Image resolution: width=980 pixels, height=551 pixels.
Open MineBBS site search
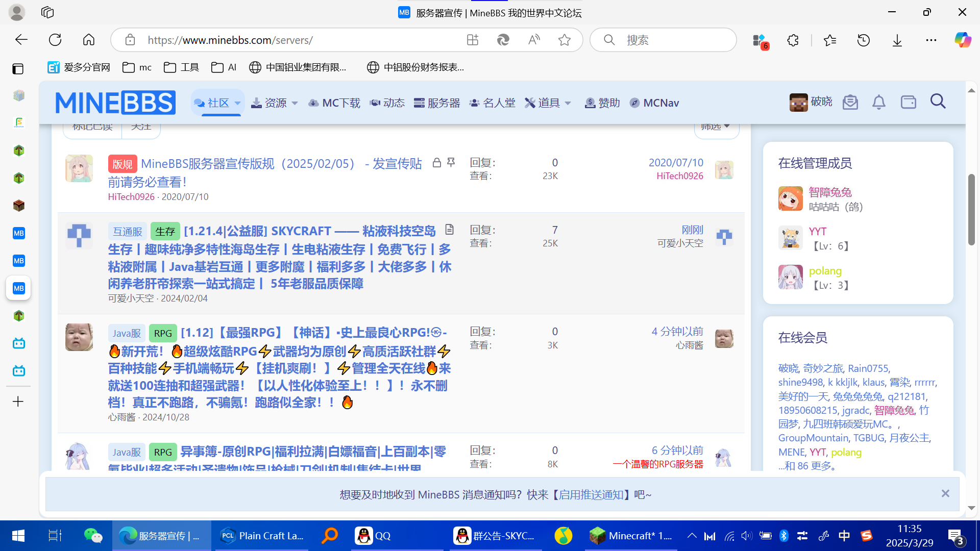(x=938, y=102)
